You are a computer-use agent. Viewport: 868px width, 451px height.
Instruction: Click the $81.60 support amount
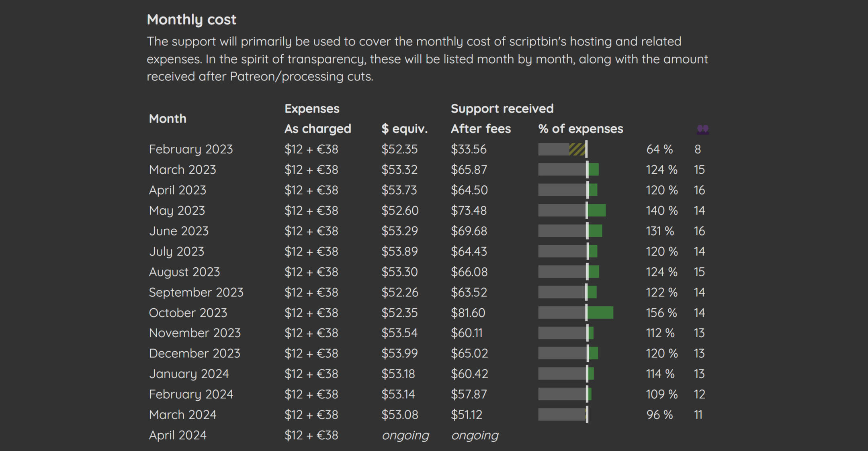pos(468,313)
